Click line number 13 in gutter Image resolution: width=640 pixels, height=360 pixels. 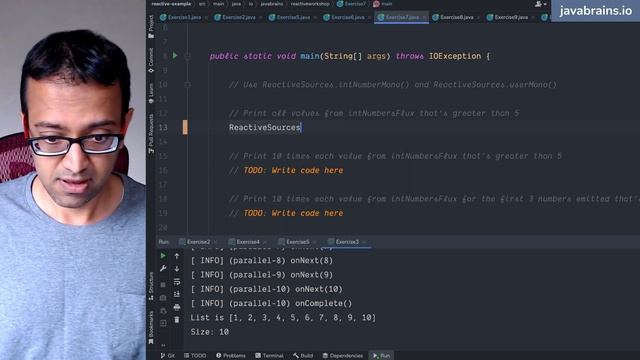163,128
